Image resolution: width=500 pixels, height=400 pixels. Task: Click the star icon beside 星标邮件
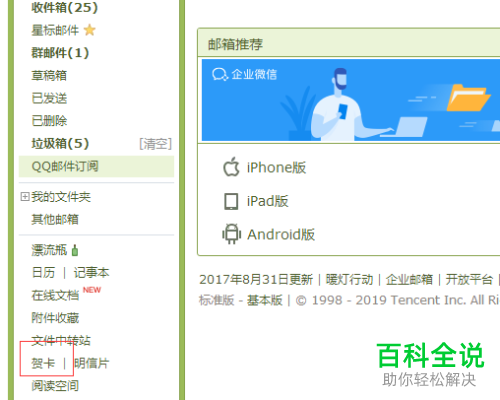tap(89, 30)
